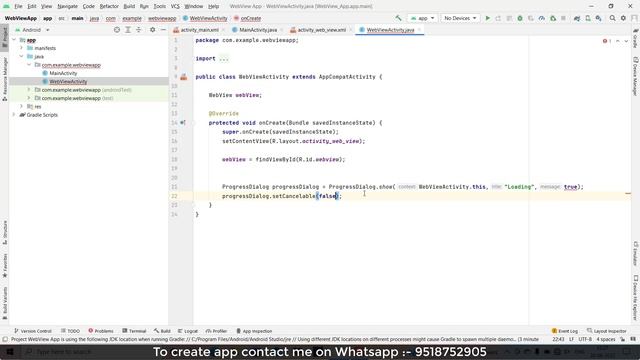
Task: Click WebViewActivity breadcrumb in navigation bar
Action: click(205, 18)
